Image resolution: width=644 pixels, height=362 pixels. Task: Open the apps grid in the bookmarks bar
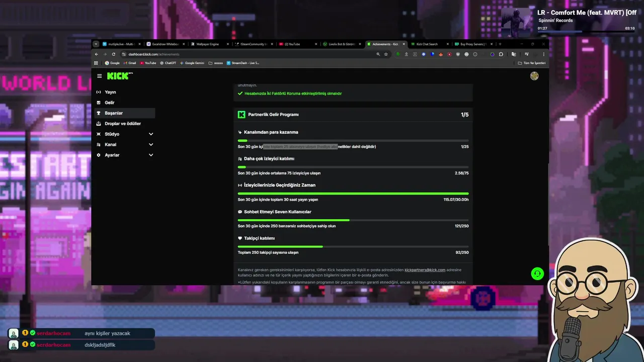96,63
